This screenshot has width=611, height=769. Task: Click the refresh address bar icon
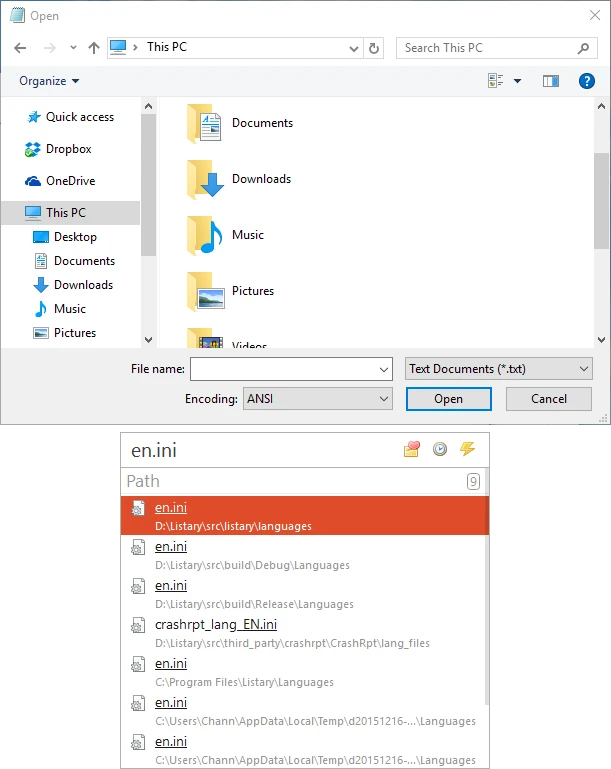click(374, 47)
